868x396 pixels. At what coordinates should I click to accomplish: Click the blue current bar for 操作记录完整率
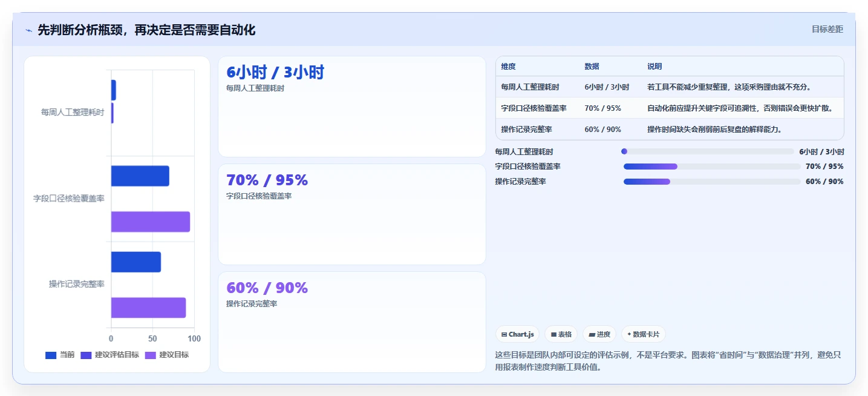(136, 262)
